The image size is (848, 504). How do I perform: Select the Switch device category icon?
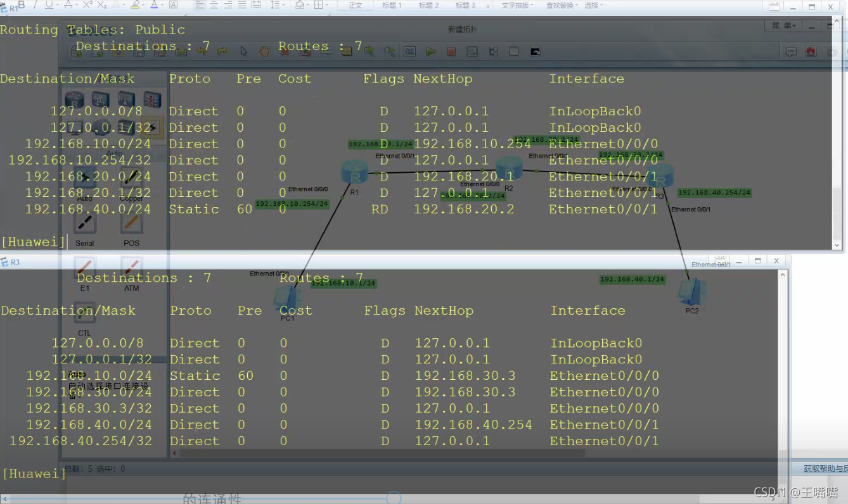(100, 99)
